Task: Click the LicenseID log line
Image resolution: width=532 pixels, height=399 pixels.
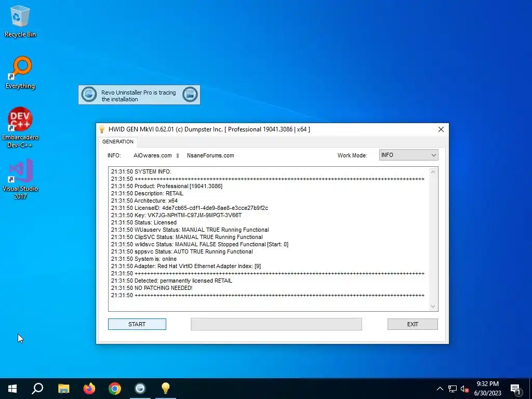Action: pos(190,208)
